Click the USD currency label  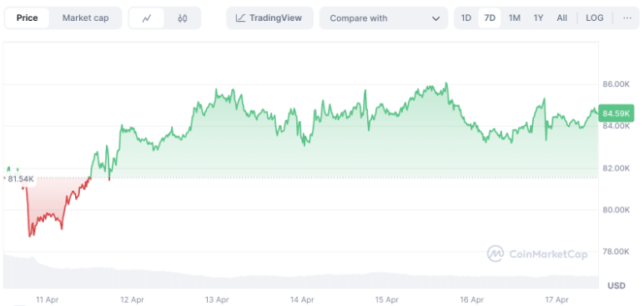[616, 285]
